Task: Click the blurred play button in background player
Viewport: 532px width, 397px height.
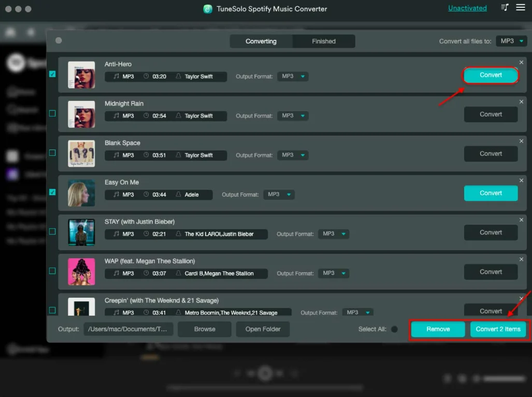Action: pos(265,373)
